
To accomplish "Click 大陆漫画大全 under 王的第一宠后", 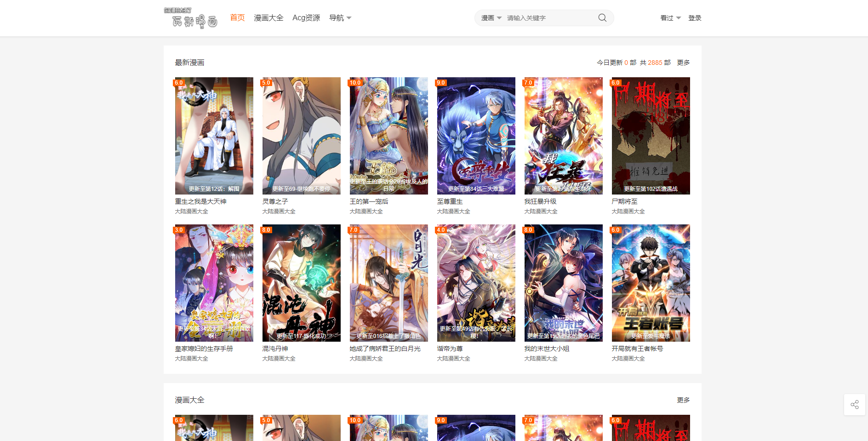I will pos(366,212).
